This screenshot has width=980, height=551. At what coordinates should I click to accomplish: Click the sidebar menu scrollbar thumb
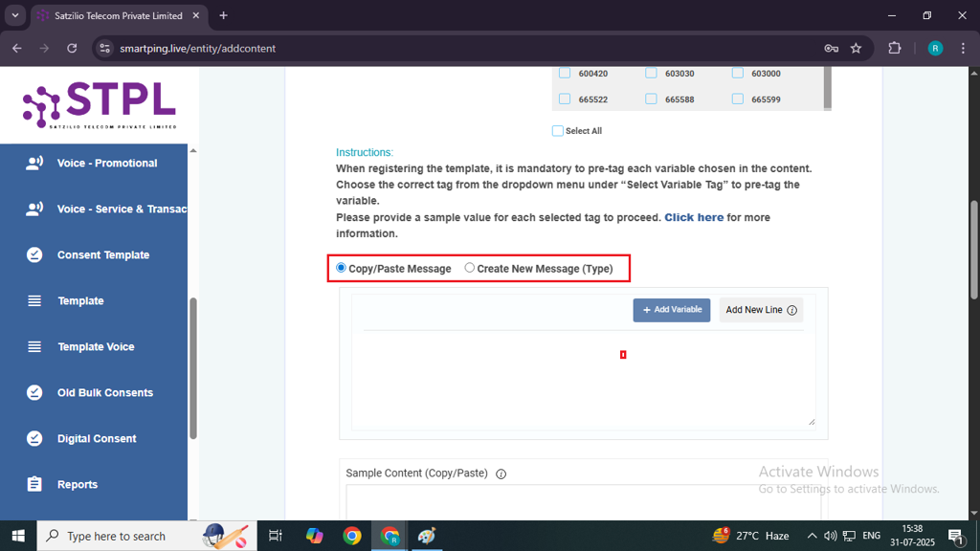pyautogui.click(x=193, y=368)
